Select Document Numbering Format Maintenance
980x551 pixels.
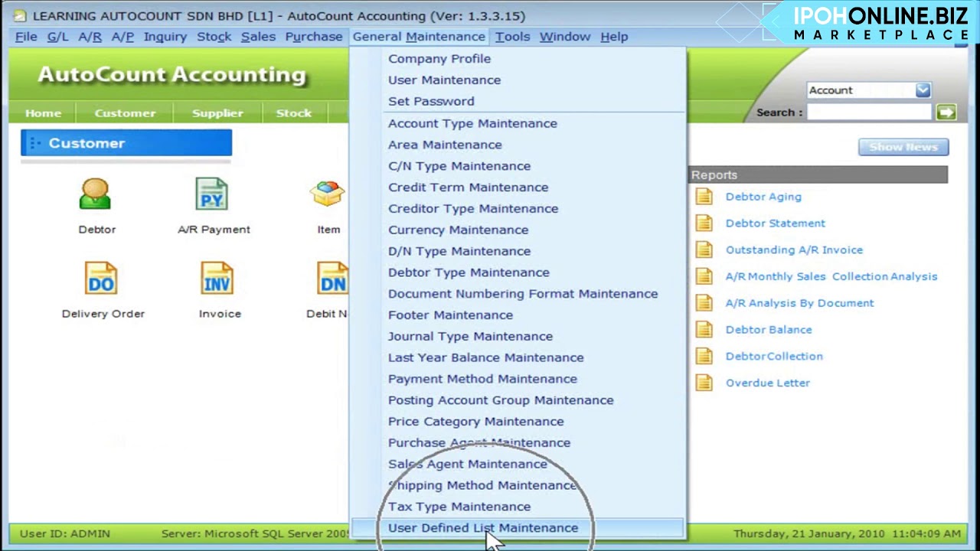tap(518, 294)
